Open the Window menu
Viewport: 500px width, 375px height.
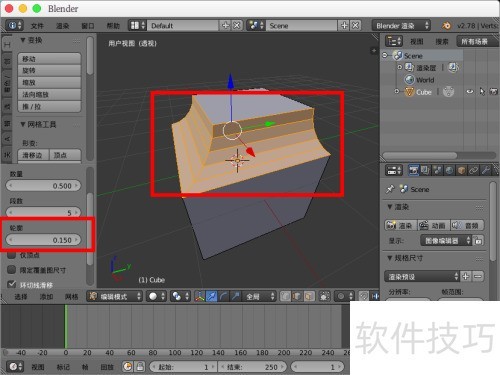click(x=88, y=26)
